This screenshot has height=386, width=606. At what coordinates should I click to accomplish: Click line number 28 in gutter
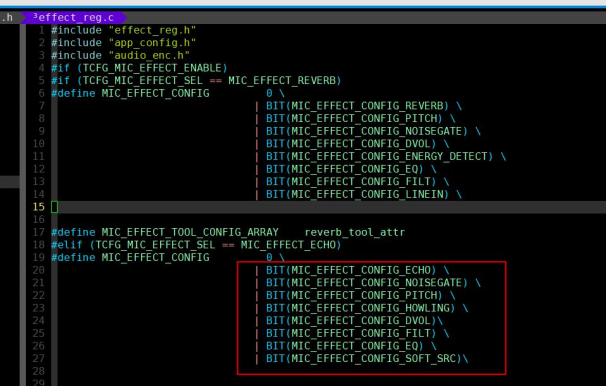tap(38, 371)
